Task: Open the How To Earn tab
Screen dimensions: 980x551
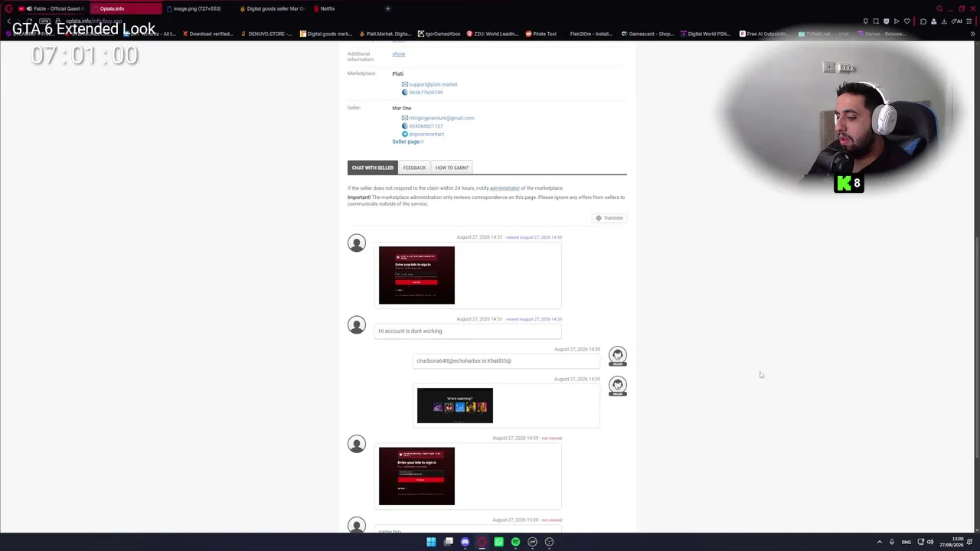Action: (452, 168)
